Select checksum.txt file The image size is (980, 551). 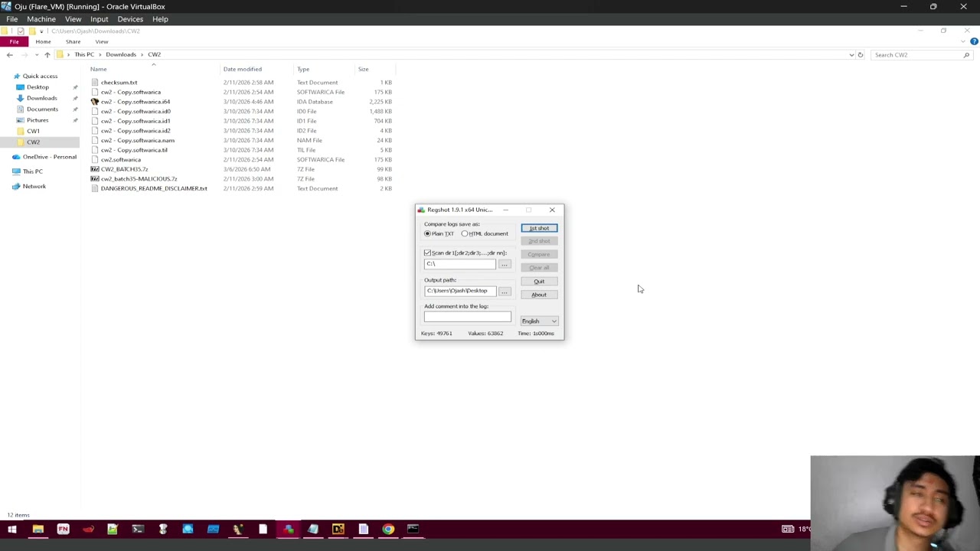(x=119, y=83)
